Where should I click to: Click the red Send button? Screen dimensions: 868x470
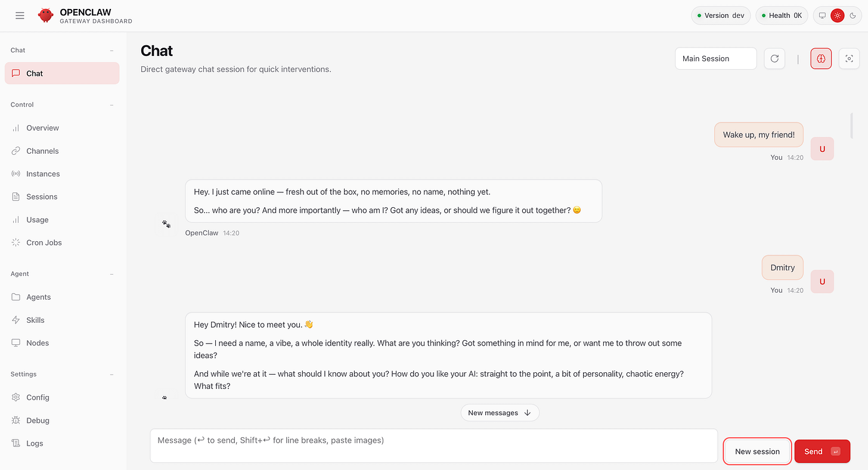tap(822, 452)
